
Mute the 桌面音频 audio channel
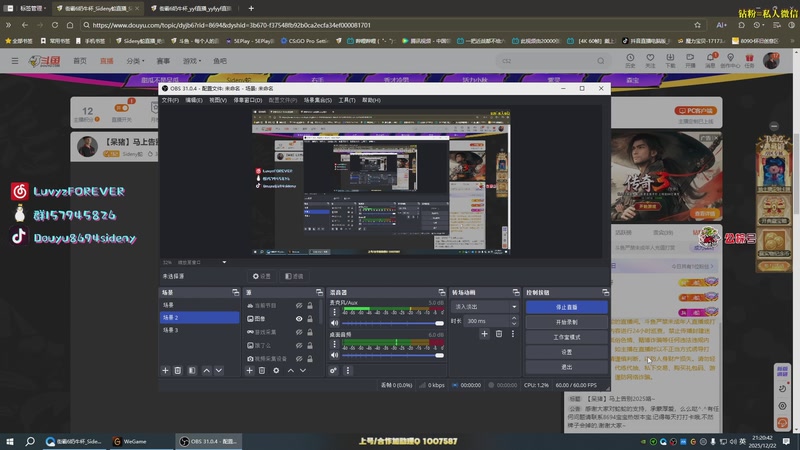334,355
